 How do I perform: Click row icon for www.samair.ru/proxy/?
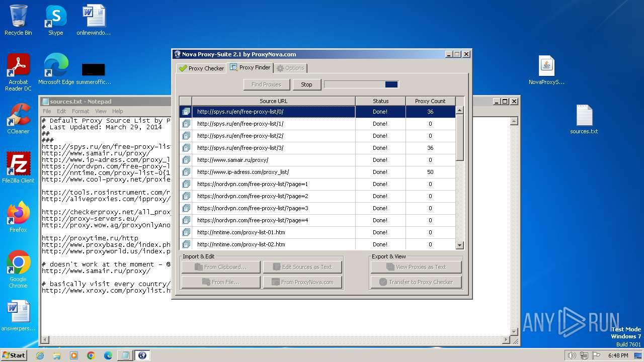point(186,160)
